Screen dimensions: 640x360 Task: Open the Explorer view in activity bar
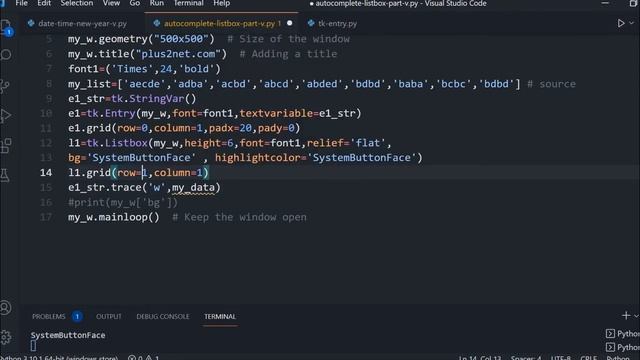(6, 27)
